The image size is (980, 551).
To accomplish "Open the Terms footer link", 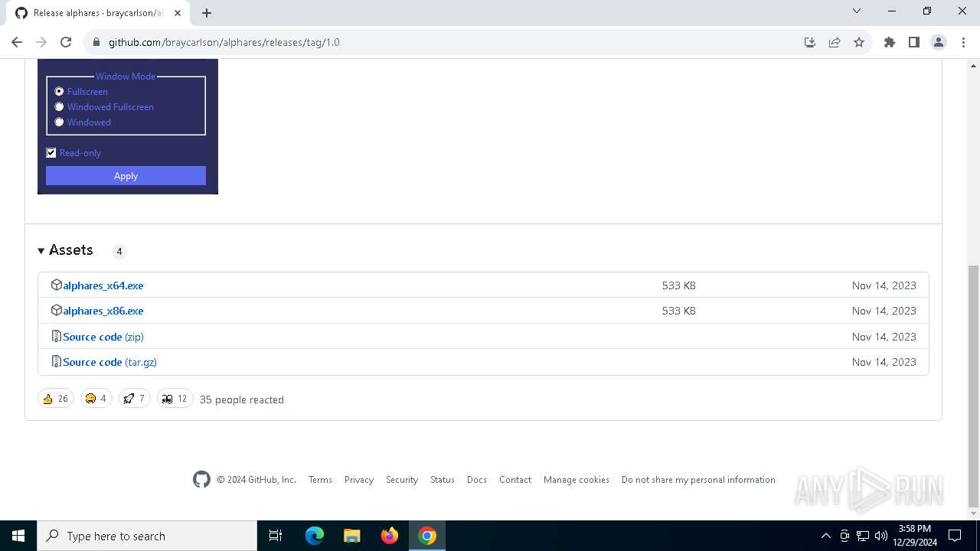I will coord(320,480).
